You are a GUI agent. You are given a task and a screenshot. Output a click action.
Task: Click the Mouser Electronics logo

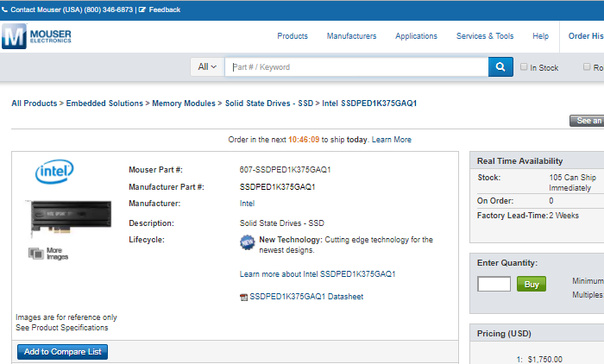pos(36,36)
